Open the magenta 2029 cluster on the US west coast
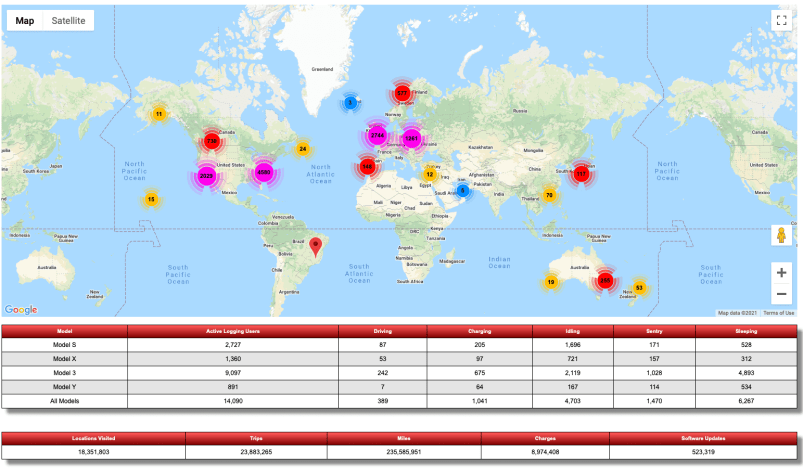 [x=206, y=176]
